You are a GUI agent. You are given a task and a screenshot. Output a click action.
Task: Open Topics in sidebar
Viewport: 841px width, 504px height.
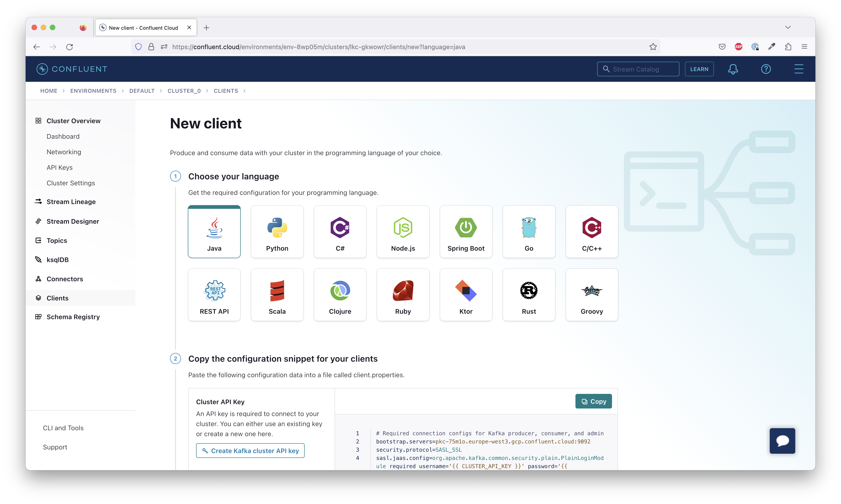coord(57,241)
